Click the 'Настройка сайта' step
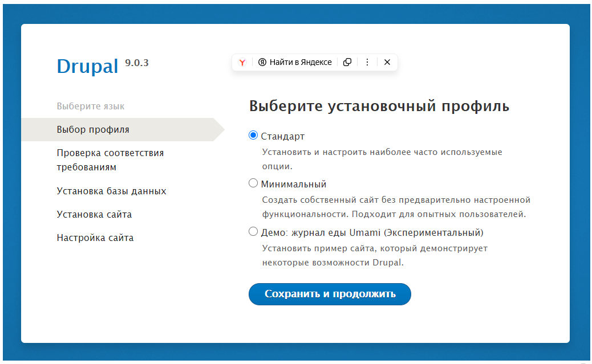Image resolution: width=592 pixels, height=364 pixels. click(95, 238)
